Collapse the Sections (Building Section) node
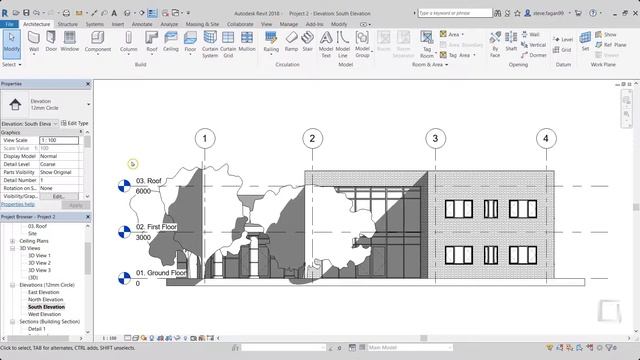 coord(13,322)
